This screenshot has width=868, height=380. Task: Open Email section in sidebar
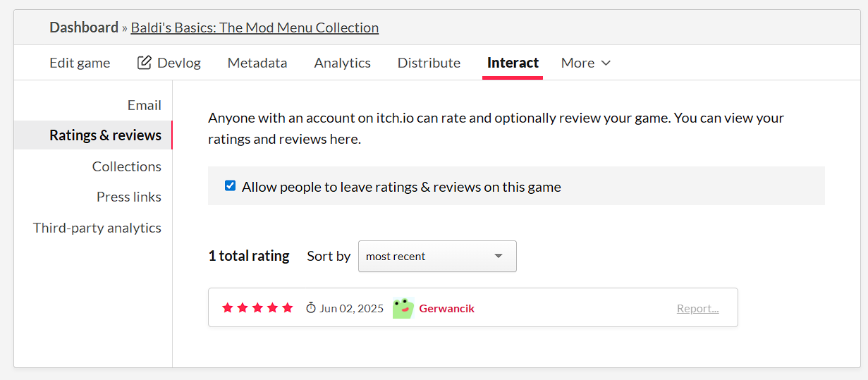pos(144,105)
